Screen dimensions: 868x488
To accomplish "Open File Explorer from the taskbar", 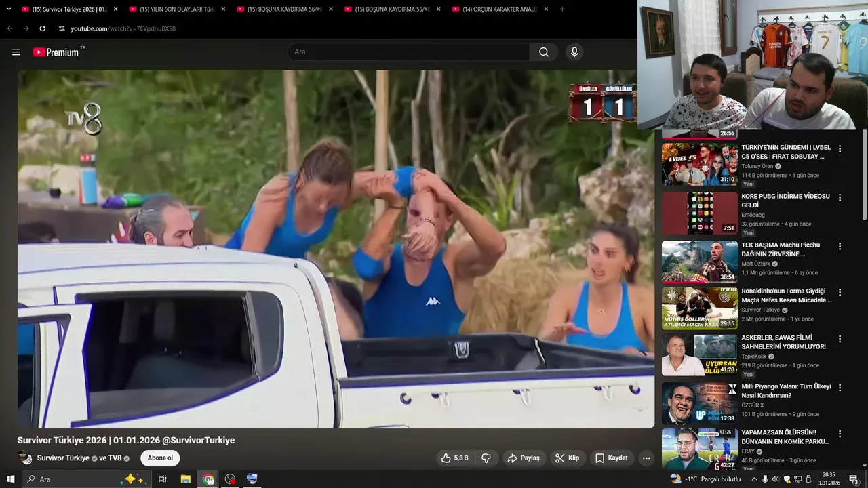I will [x=186, y=479].
